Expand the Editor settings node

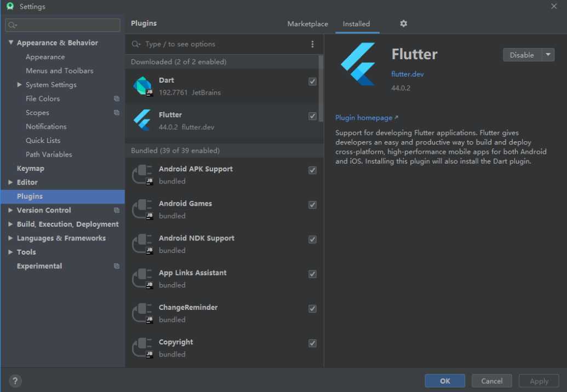[x=10, y=182]
